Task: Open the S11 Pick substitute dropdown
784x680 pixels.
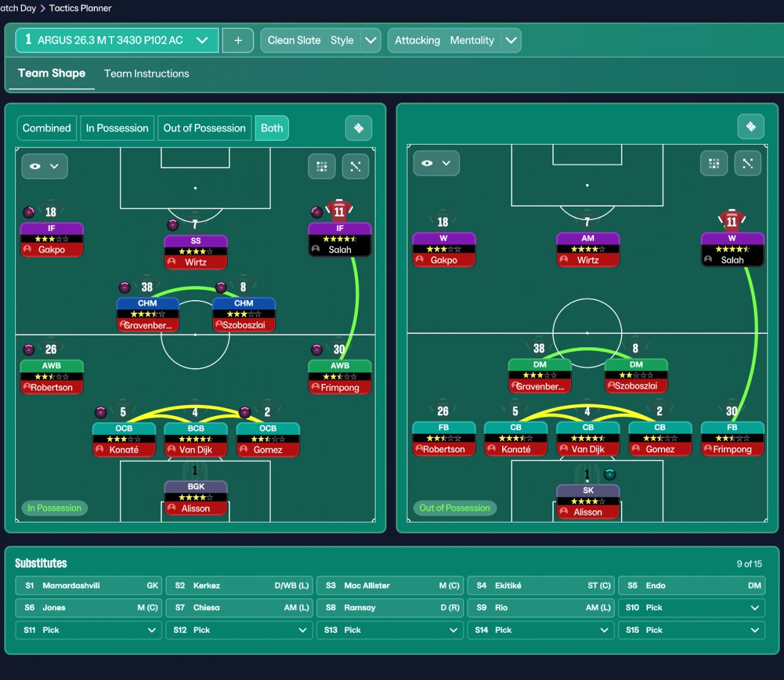Action: pos(89,630)
